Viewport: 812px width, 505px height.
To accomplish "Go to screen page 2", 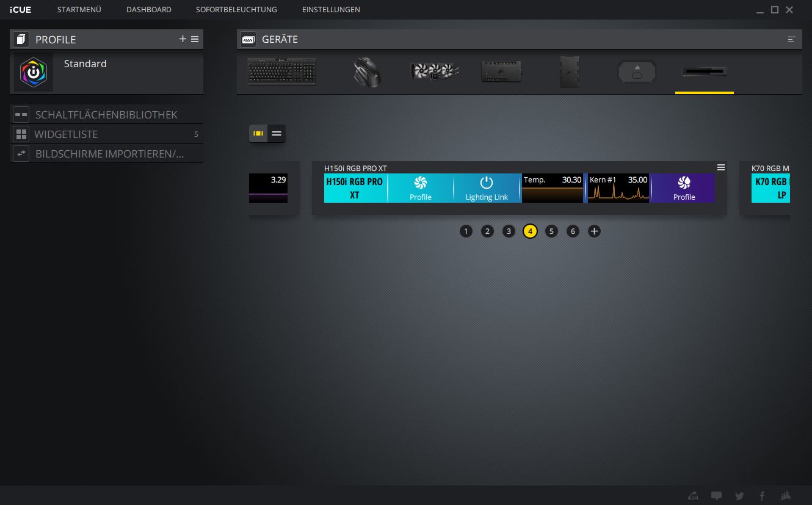I will [487, 231].
